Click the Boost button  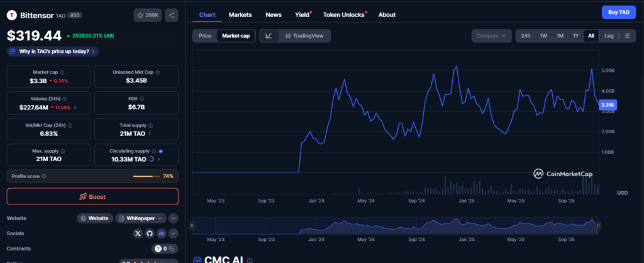92,196
